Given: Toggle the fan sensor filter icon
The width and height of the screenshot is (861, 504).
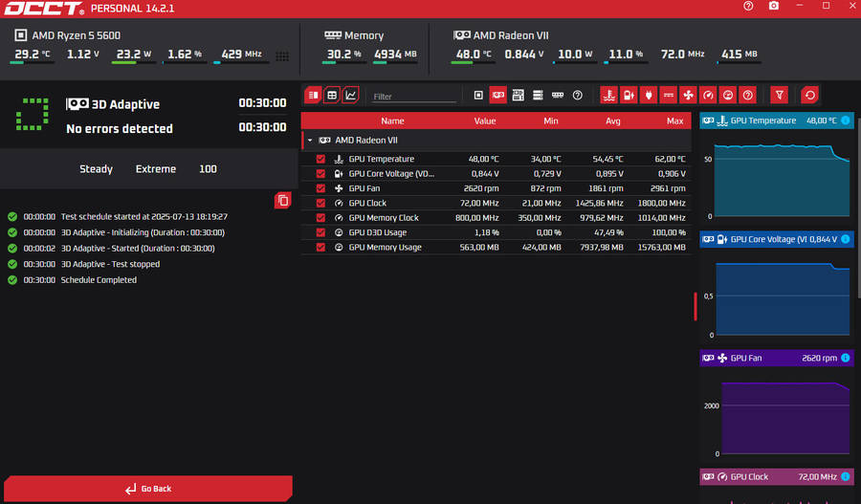Looking at the screenshot, I should tap(688, 96).
